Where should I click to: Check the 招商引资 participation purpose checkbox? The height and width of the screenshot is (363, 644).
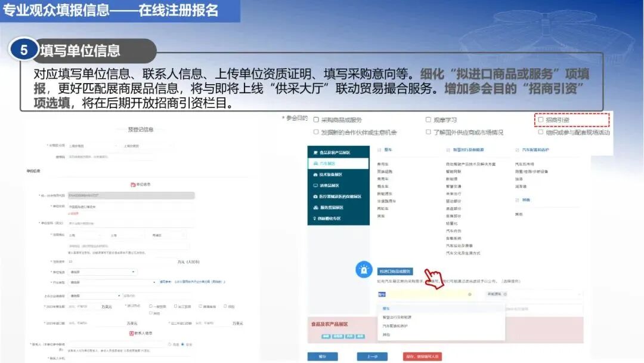[x=541, y=118]
